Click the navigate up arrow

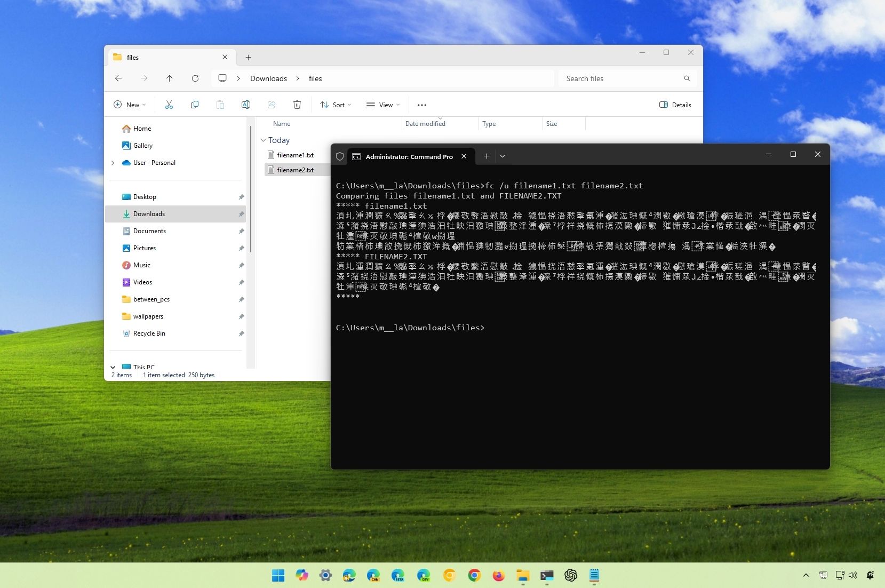pyautogui.click(x=170, y=78)
